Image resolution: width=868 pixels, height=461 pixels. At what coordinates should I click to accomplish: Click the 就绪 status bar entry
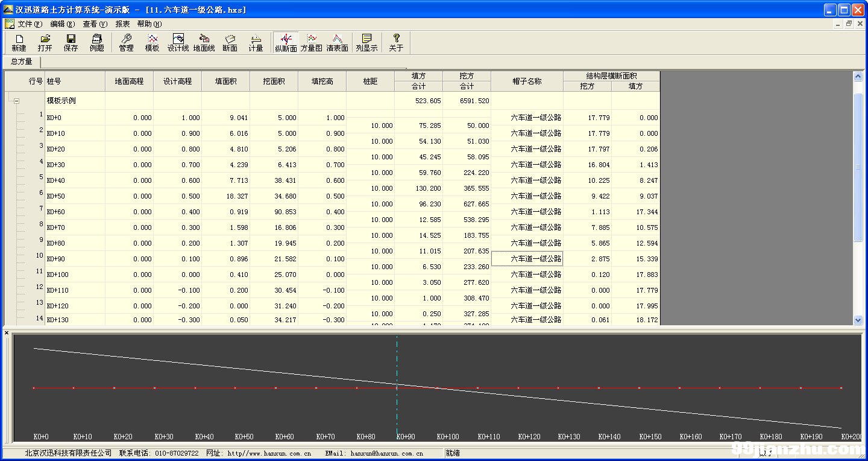point(453,453)
